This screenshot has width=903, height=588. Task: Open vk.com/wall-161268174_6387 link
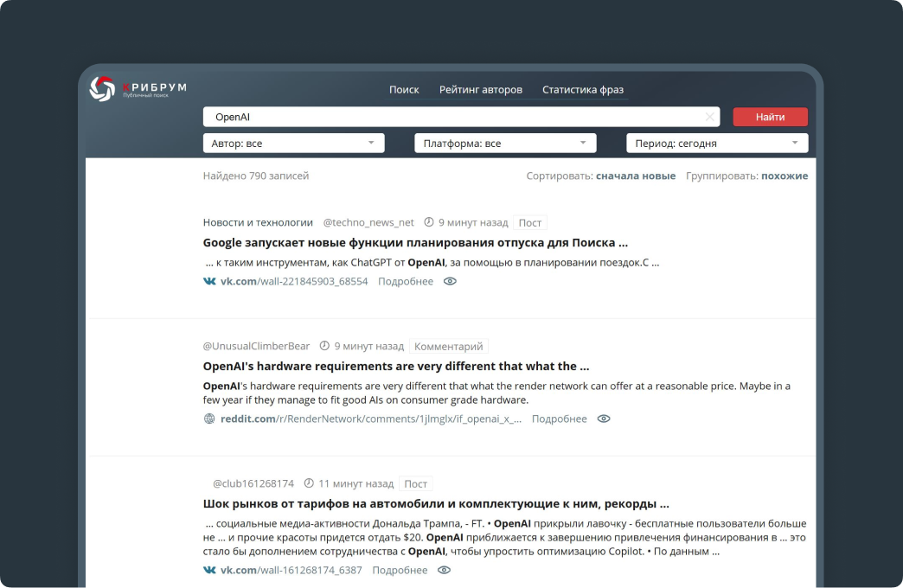[291, 570]
